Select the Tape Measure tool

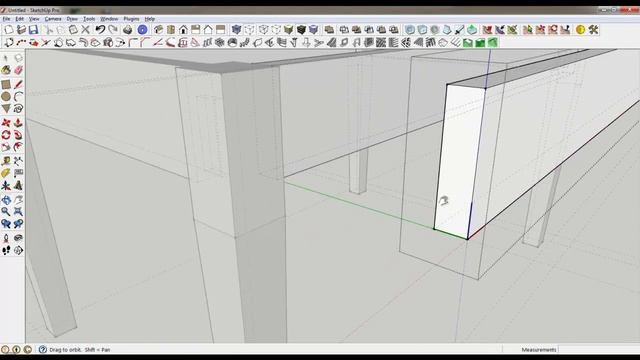6,161
